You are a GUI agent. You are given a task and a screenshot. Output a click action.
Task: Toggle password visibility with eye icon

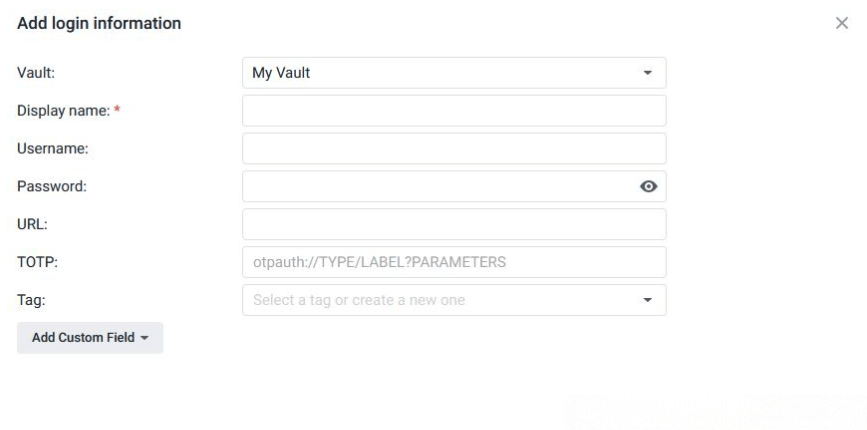click(x=649, y=186)
